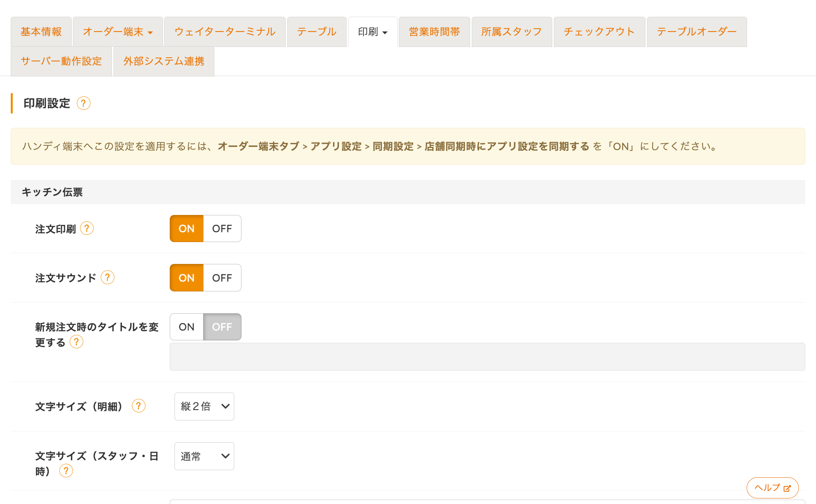This screenshot has width=816, height=504.
Task: Expand the 印刷 tab dropdown
Action: click(373, 32)
